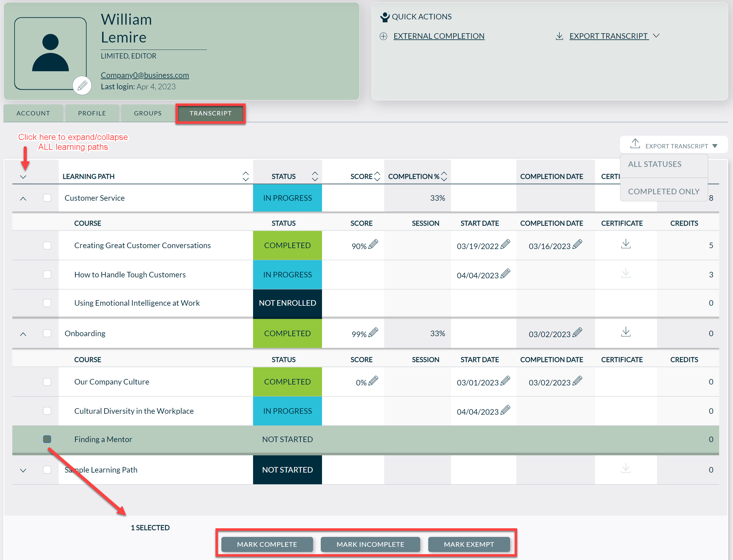This screenshot has width=733, height=560.
Task: Select Creating Great Customer Conversations checkbox
Action: pyautogui.click(x=47, y=245)
